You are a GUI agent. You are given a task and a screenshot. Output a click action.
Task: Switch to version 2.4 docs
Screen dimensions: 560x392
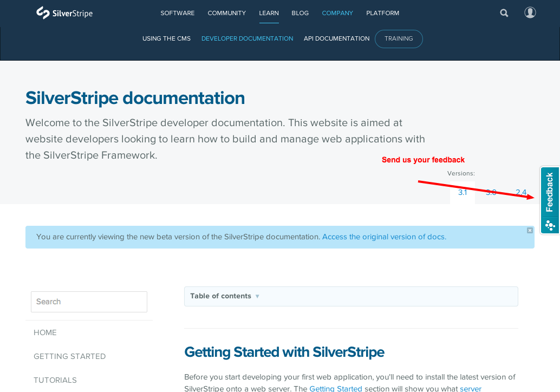(521, 192)
